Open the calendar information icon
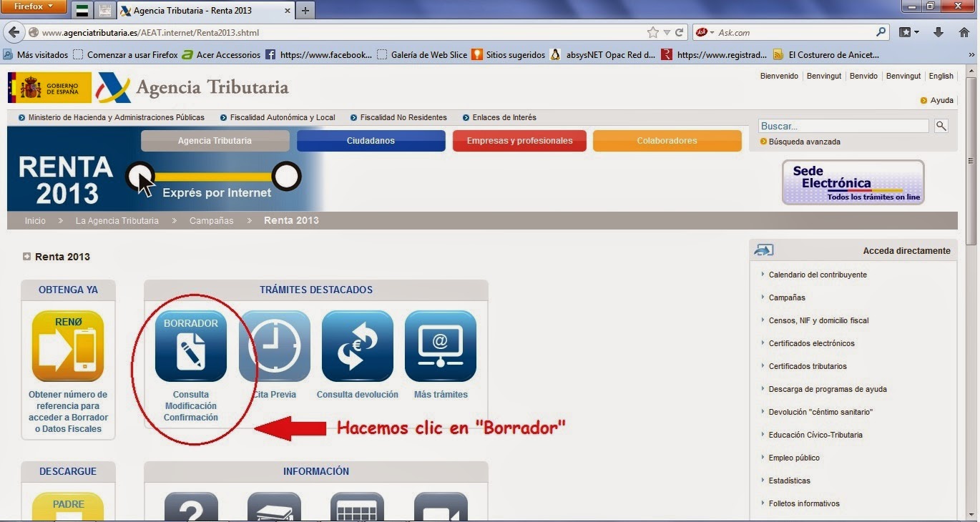This screenshot has height=522, width=980. coord(357,506)
